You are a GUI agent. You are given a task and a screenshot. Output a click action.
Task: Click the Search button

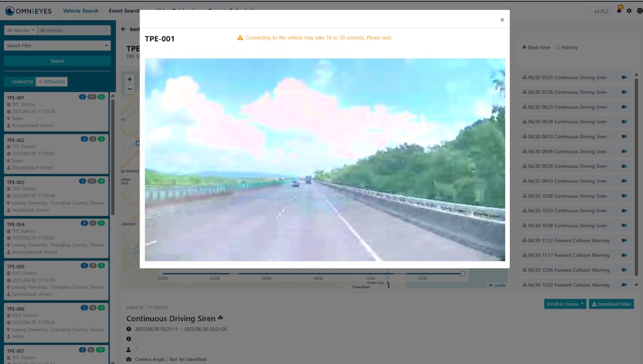click(x=57, y=60)
